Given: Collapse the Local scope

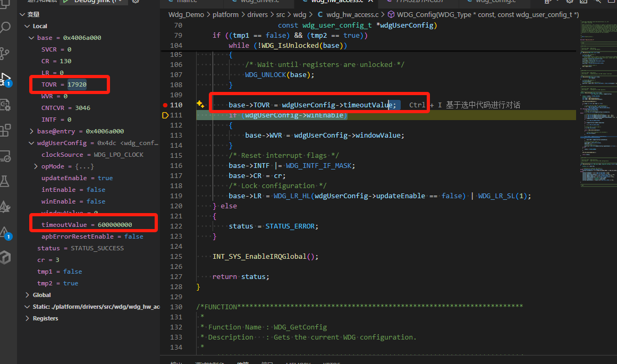Looking at the screenshot, I should point(27,27).
